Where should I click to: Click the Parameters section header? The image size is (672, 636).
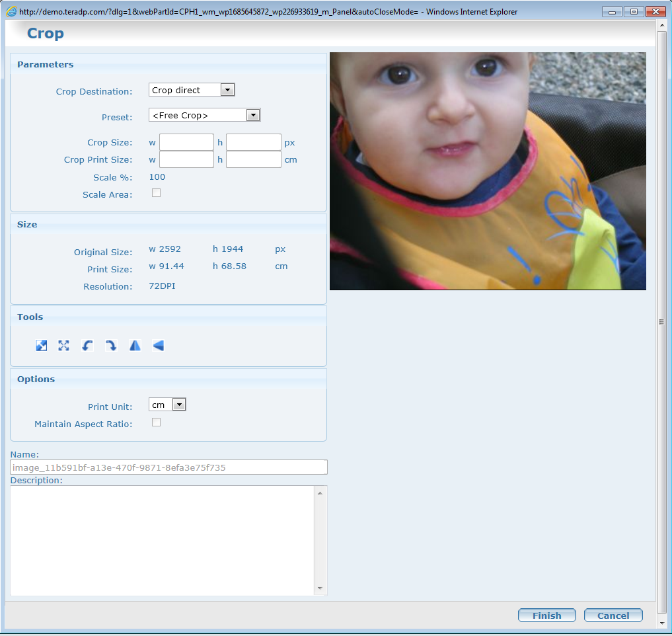(168, 64)
